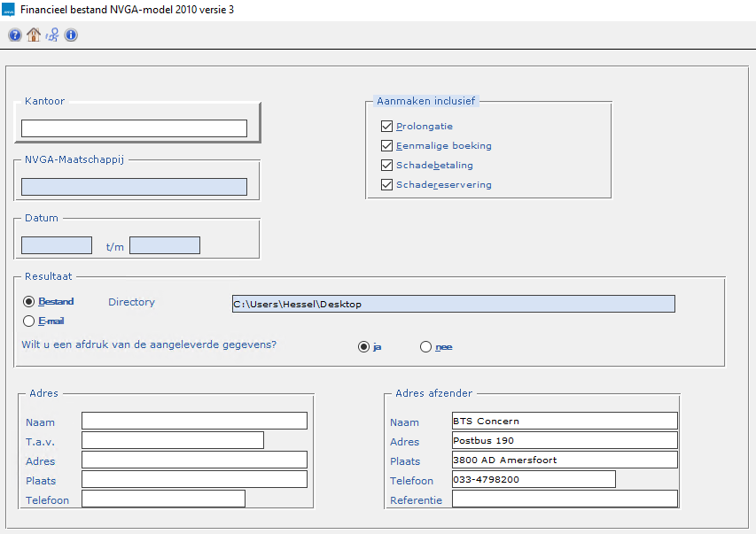Uncheck the Prolongatie checkbox
756x534 pixels.
[x=386, y=127]
